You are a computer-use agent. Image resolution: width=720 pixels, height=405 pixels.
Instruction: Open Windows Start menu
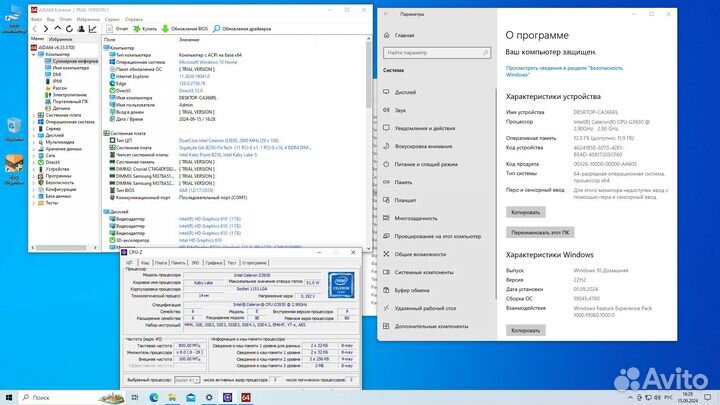(x=9, y=397)
